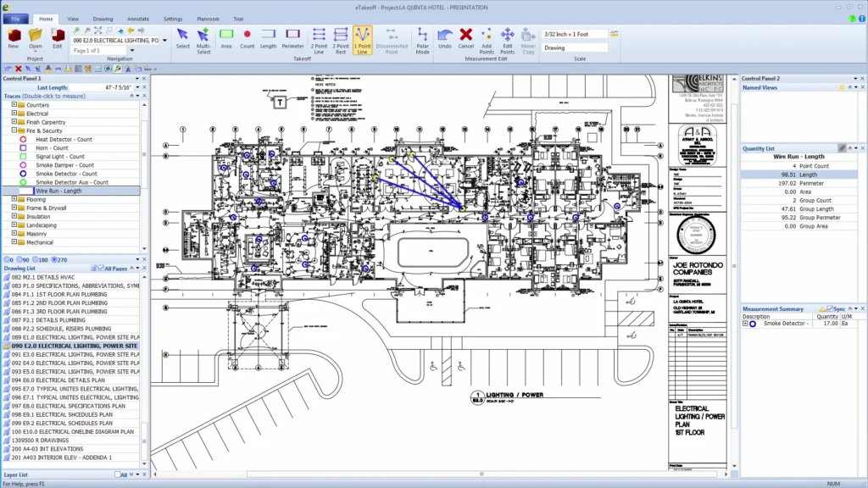Screen dimensions: 868x488
Task: Open the Page 1 of 1 dropdown
Action: [131, 50]
